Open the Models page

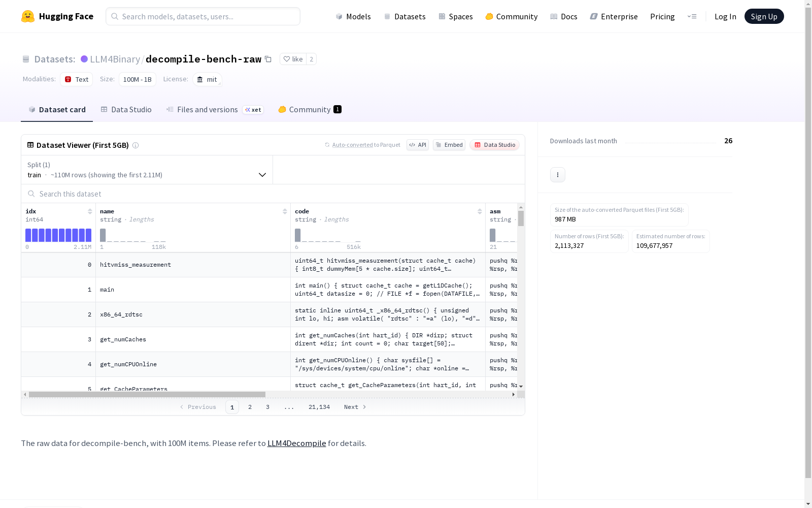tap(353, 16)
